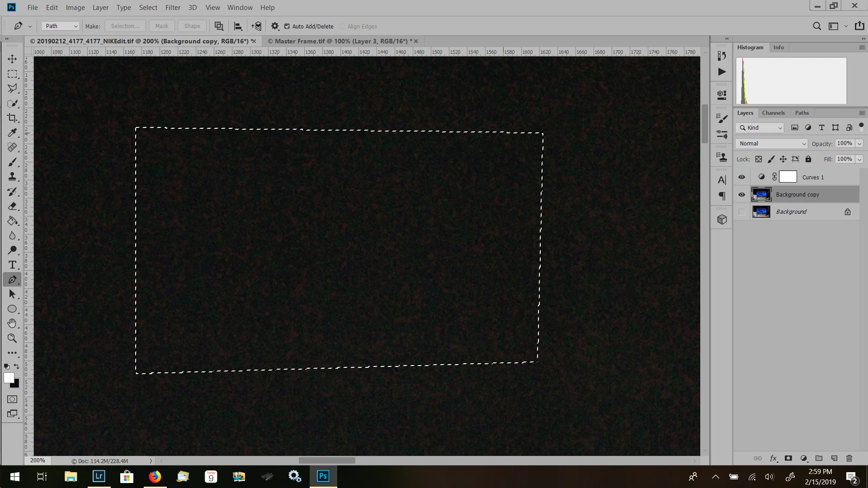Select the Horizontal Type tool
Image resolution: width=868 pixels, height=488 pixels.
(12, 265)
